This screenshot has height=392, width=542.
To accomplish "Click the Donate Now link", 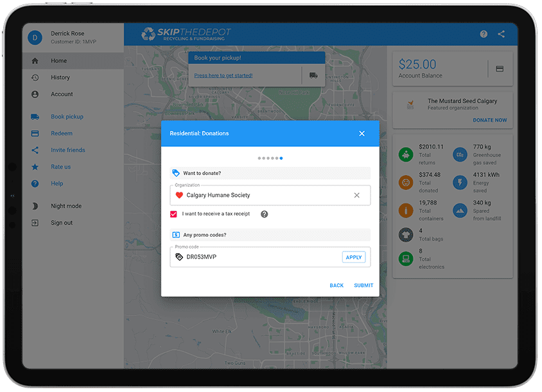I will point(489,120).
